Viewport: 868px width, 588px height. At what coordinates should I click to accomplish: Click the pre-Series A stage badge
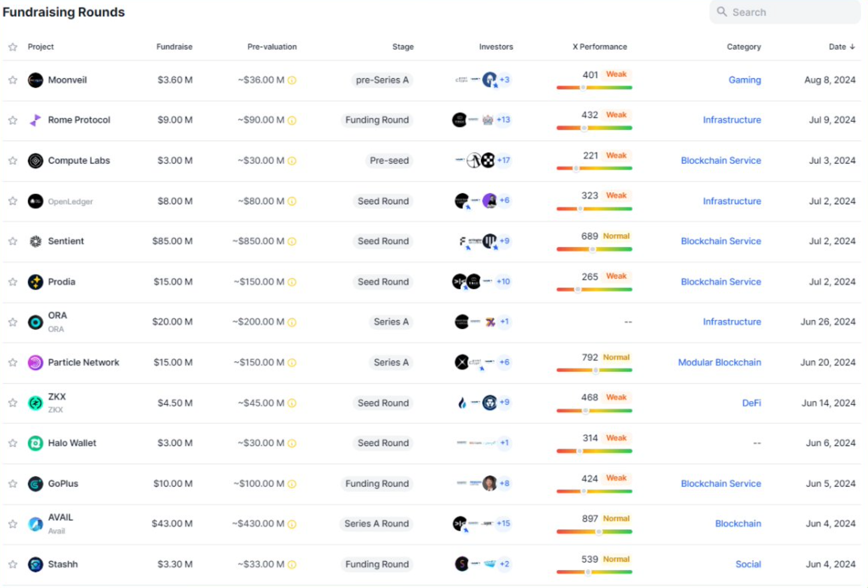click(x=382, y=80)
